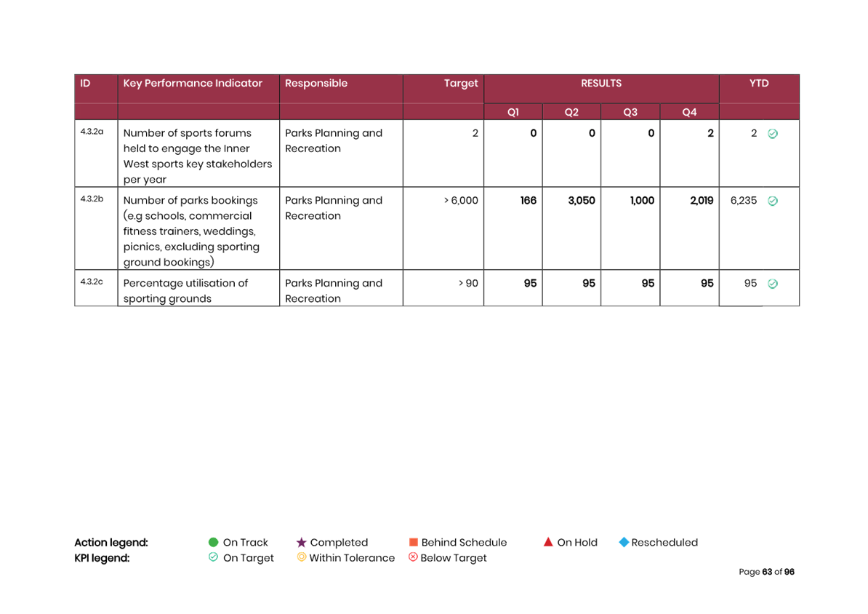The image size is (868, 614).
Task: Click the Target column header
Action: pos(461,83)
